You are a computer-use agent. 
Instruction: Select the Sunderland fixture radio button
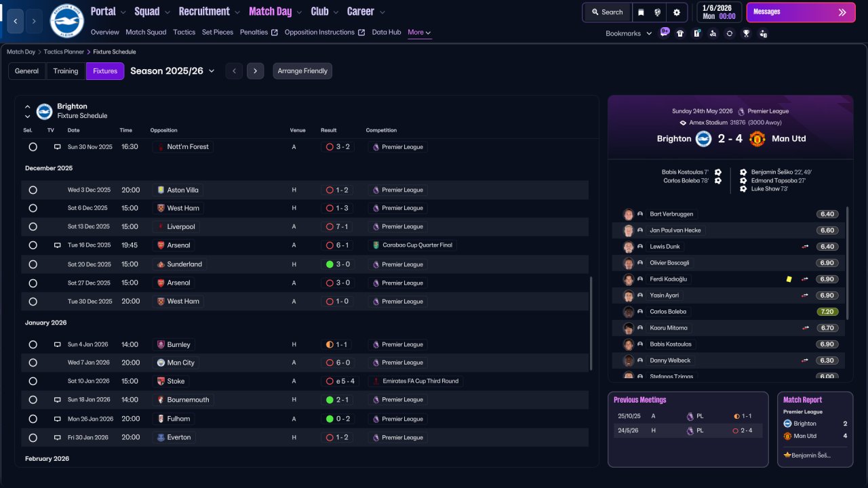coord(33,264)
